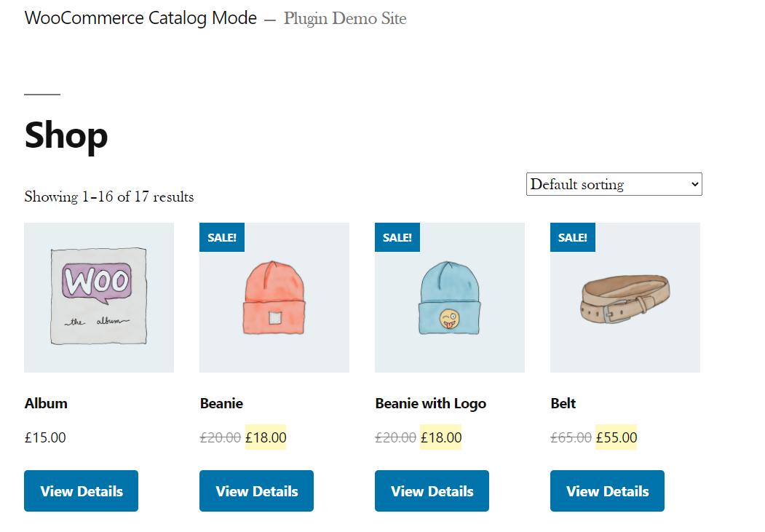Screen dimensions: 765x532
Task: View details of the Beanie with Logo
Action: [432, 491]
